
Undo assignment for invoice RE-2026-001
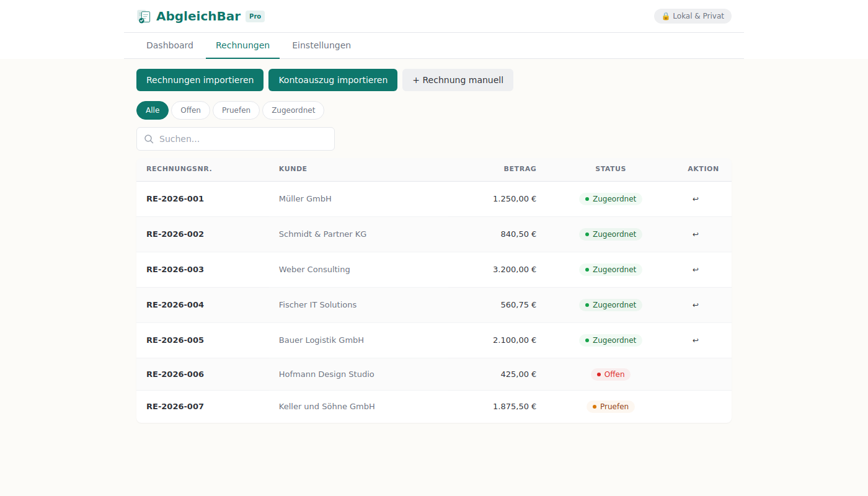[695, 199]
